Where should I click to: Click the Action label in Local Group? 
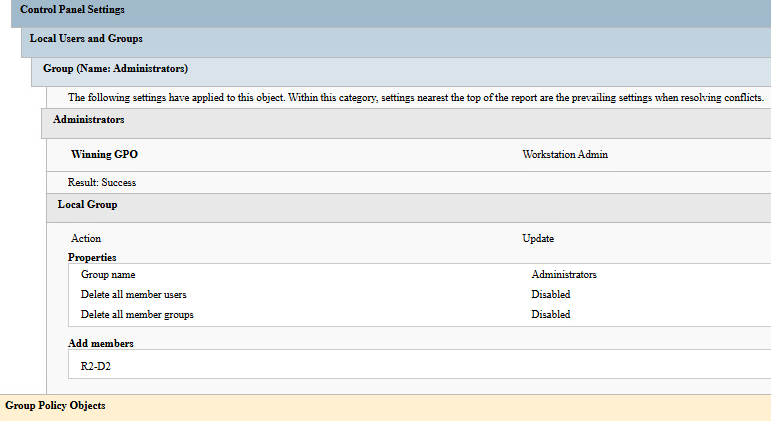[x=86, y=239]
